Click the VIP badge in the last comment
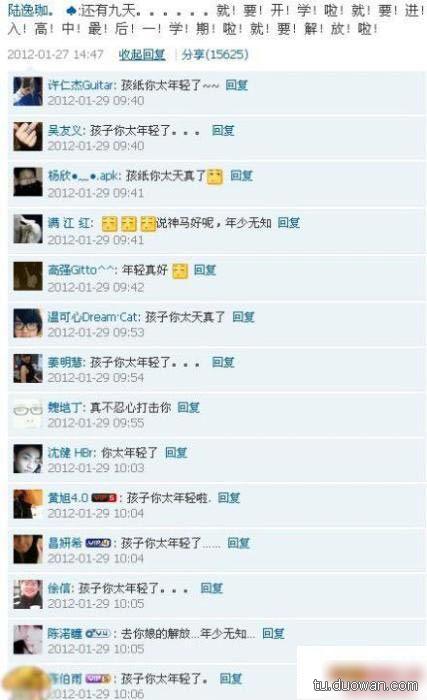This screenshot has height=700, width=427. (x=98, y=679)
